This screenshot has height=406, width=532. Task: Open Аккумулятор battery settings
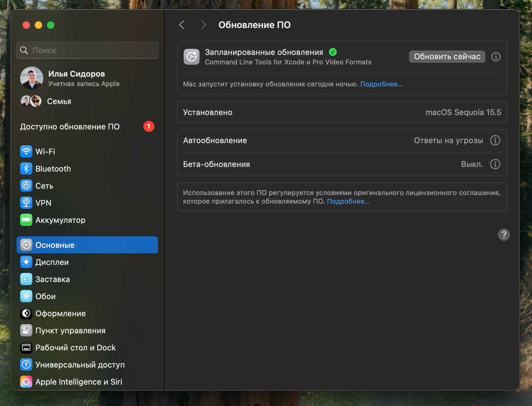click(60, 220)
